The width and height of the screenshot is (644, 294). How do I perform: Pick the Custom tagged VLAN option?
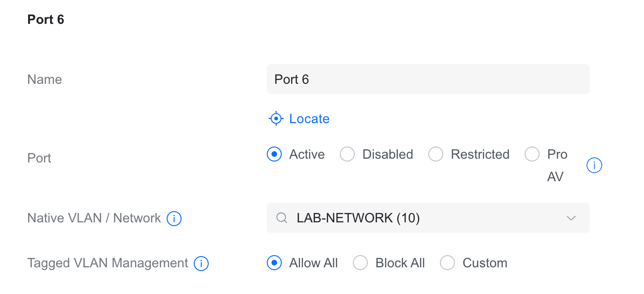click(x=447, y=263)
